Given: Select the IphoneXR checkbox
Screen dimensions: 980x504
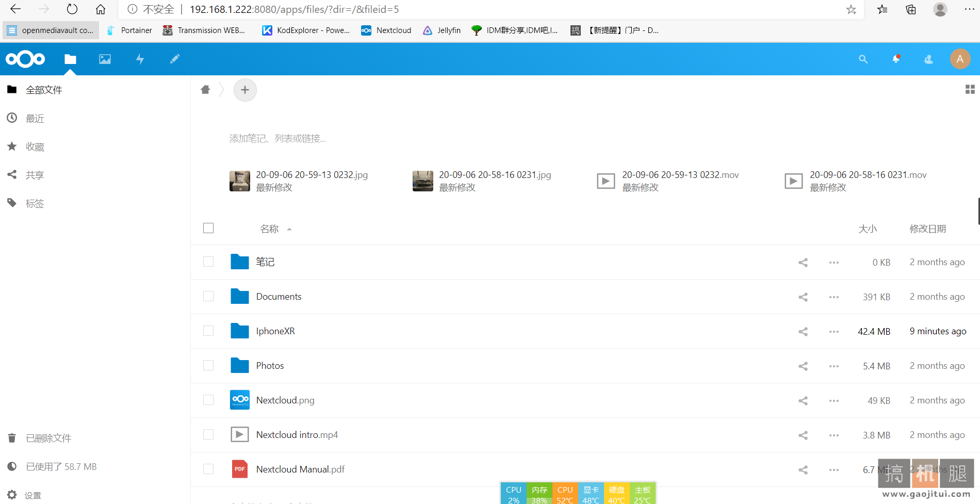Looking at the screenshot, I should pos(208,331).
